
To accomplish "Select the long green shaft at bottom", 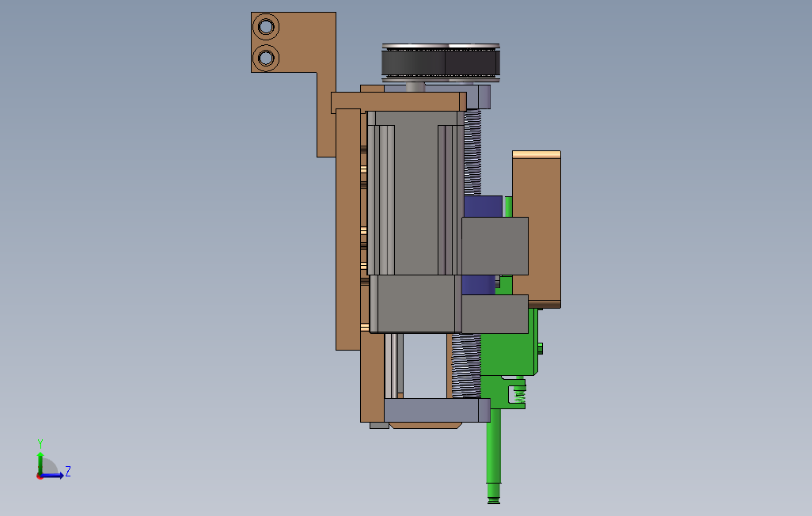I will (x=494, y=446).
